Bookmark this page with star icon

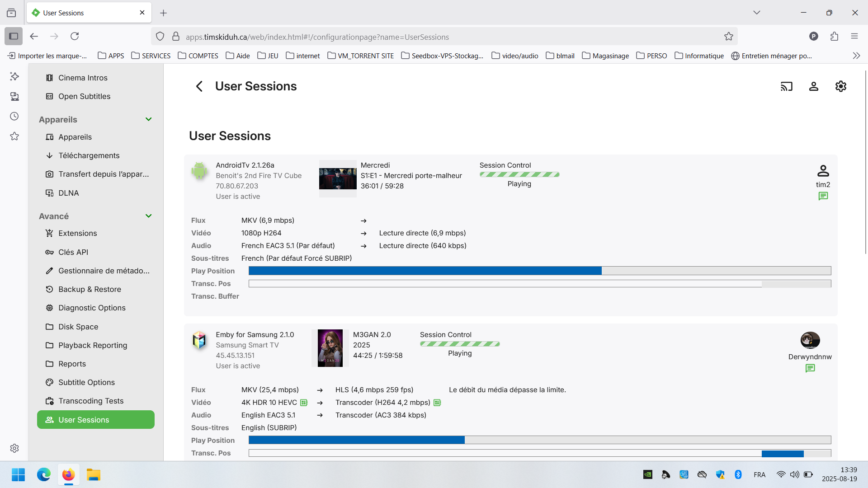point(728,37)
